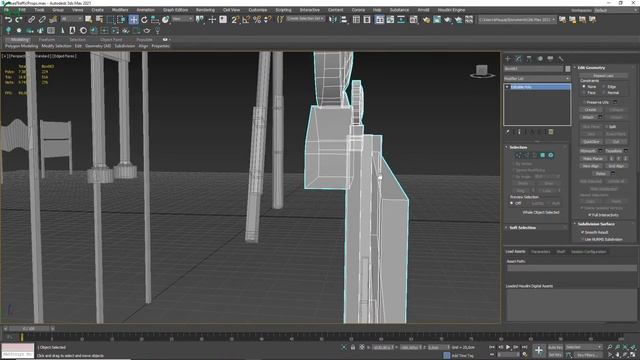This screenshot has width=640, height=360.
Task: Click the large Set Key plus button
Action: [x=539, y=350]
